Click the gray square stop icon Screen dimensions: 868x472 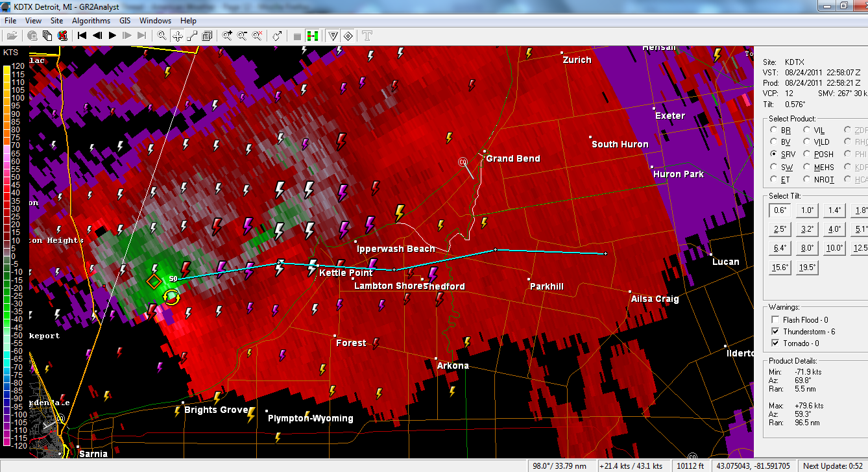[x=297, y=36]
